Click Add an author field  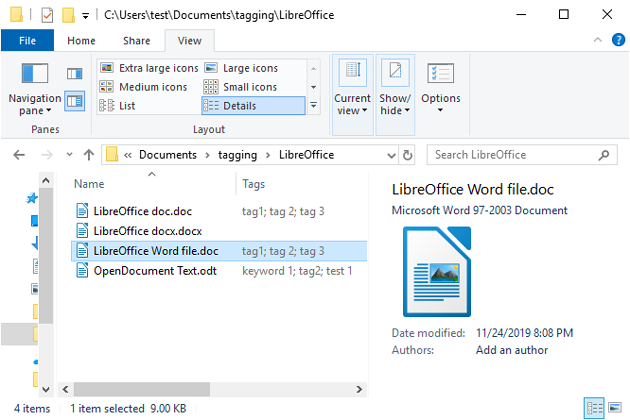pyautogui.click(x=511, y=350)
